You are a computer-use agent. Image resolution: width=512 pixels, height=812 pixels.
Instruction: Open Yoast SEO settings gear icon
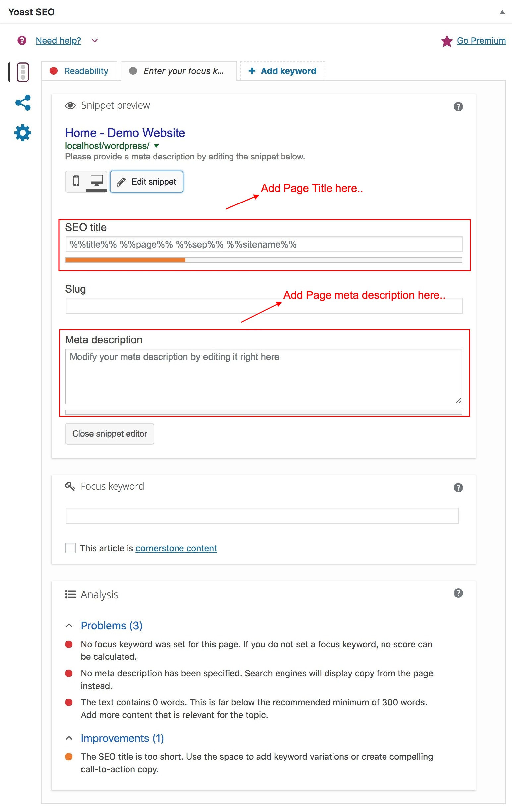click(x=22, y=133)
